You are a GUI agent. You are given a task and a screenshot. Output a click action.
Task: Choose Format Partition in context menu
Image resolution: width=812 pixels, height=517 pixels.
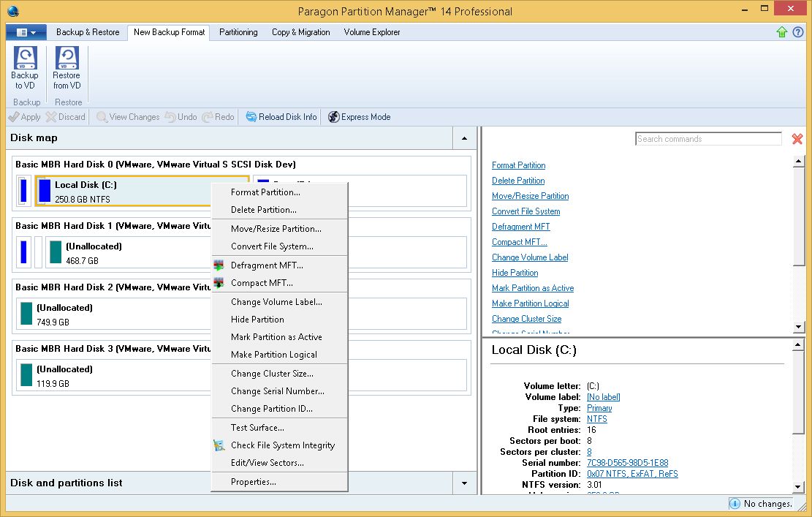point(280,192)
